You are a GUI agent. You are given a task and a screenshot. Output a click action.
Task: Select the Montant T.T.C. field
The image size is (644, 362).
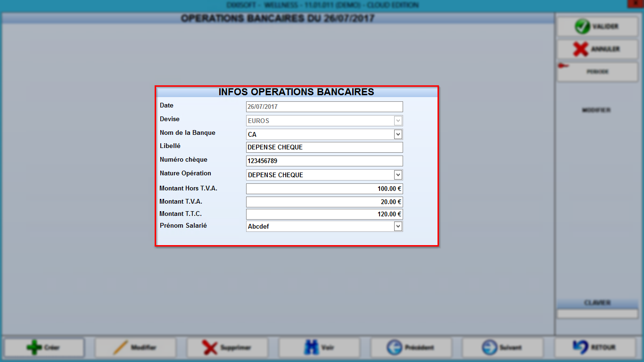pos(324,214)
